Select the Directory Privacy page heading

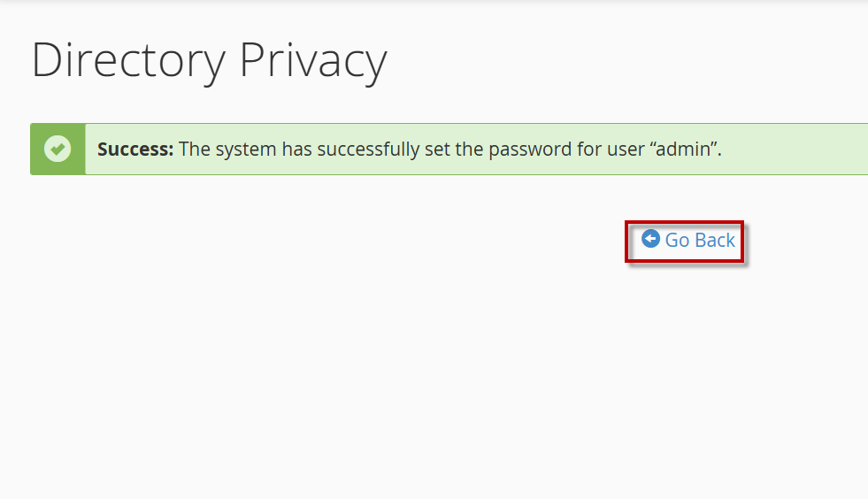tap(209, 60)
